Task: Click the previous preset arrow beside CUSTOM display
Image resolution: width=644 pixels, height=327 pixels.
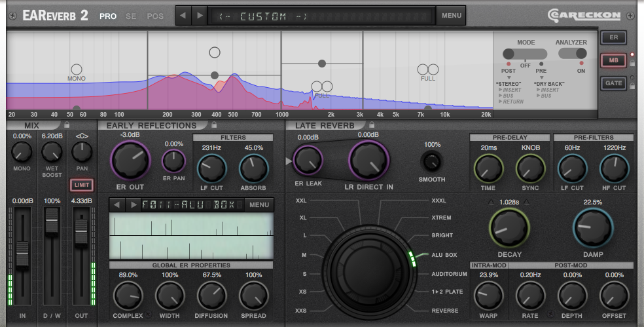Action: (183, 16)
